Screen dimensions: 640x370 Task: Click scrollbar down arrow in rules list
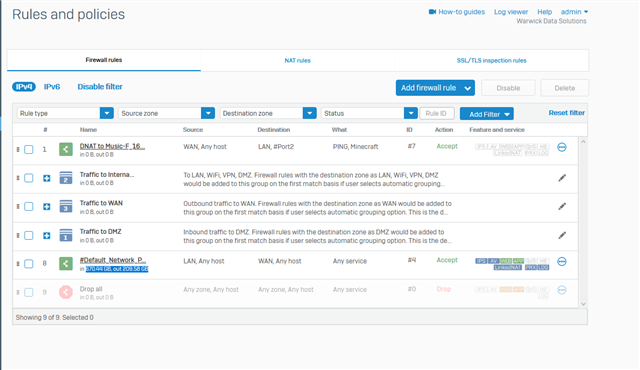click(583, 304)
